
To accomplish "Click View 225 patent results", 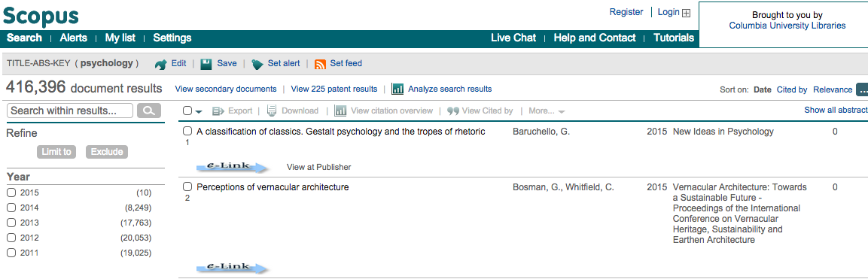I will (x=334, y=89).
